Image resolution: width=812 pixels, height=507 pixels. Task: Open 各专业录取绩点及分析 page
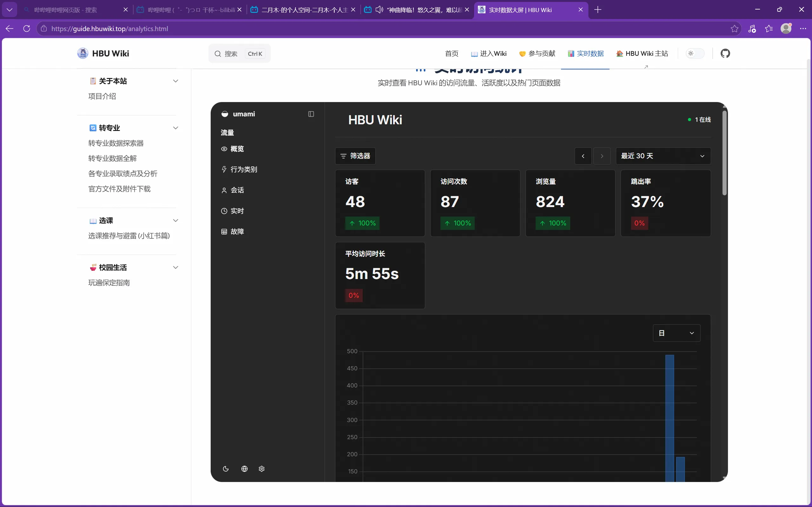(123, 174)
